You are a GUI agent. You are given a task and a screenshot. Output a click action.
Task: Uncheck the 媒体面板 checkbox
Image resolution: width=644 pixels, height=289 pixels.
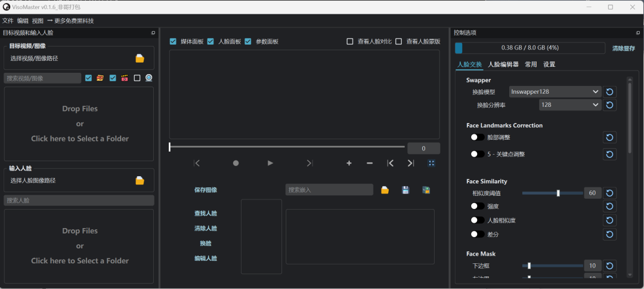pyautogui.click(x=173, y=42)
